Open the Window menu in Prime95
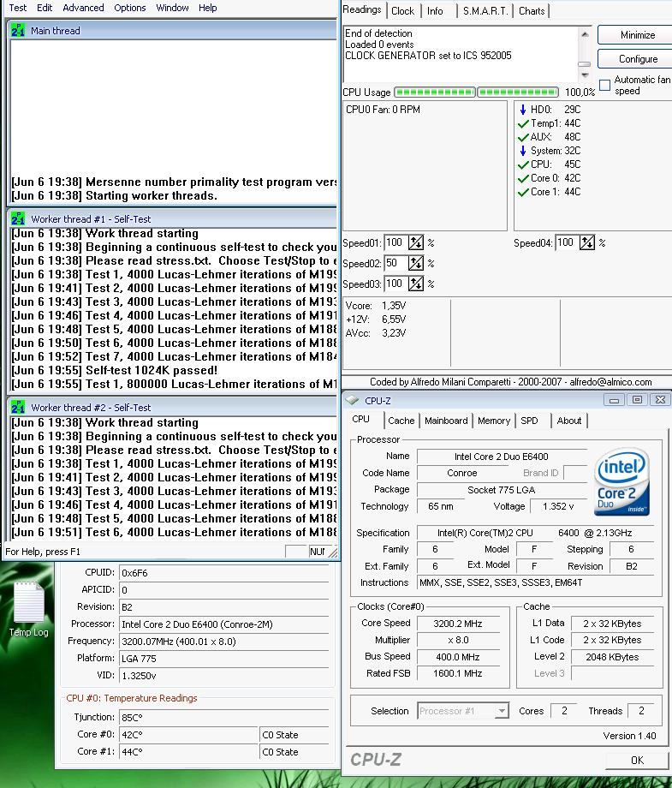Screen dimensions: 672x788 pyautogui.click(x=172, y=8)
